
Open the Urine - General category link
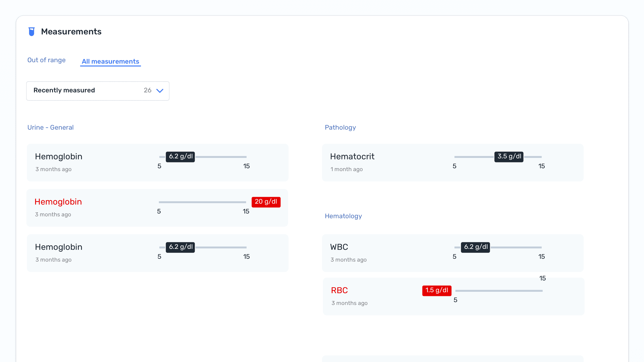point(50,127)
